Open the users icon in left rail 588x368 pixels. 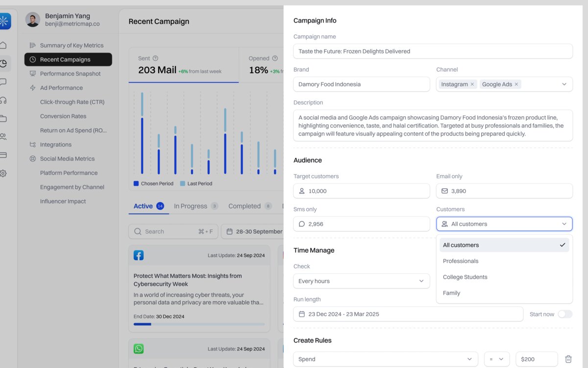coord(3,136)
